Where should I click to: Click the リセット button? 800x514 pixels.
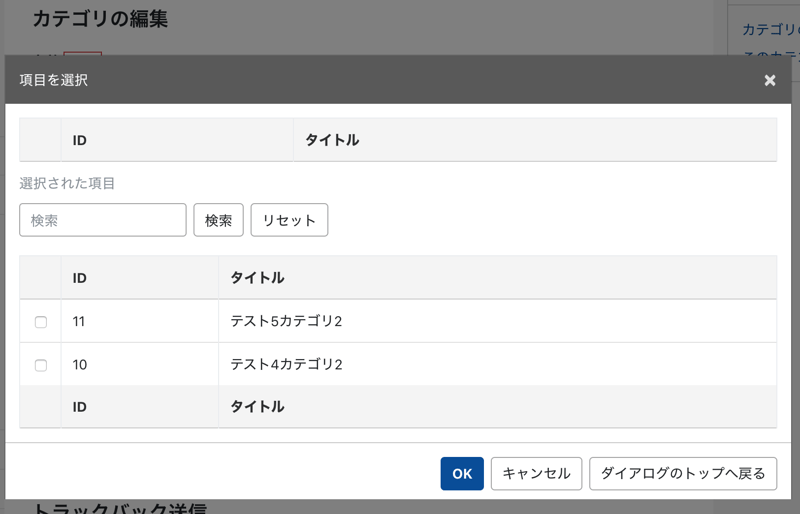click(x=289, y=220)
